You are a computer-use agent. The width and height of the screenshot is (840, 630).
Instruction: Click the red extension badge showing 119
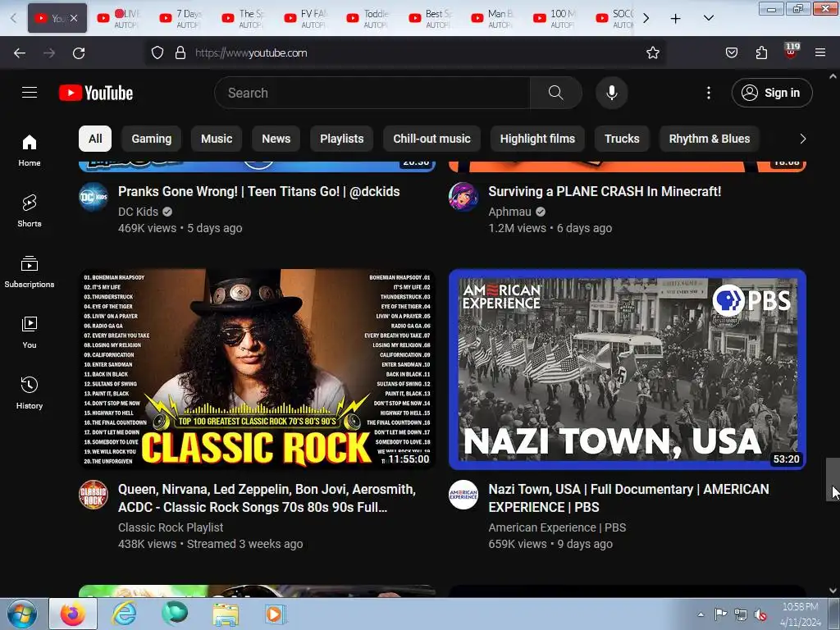[792, 51]
